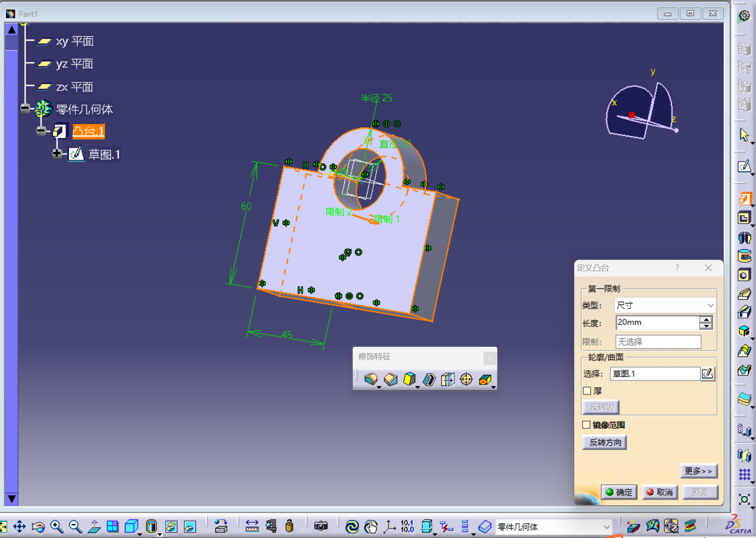Collapse the 零件几何体 tree node
Image resolution: width=756 pixels, height=538 pixels.
click(25, 108)
